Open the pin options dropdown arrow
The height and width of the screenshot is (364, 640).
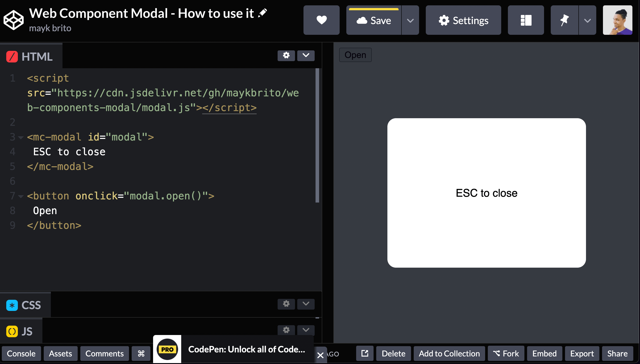[587, 20]
